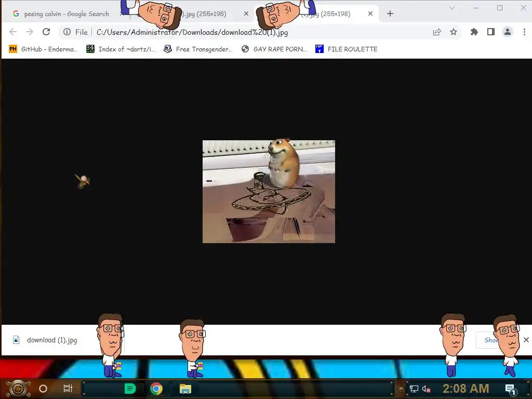Viewport: 532px width, 399px height.
Task: Open the Chrome profile avatar menu
Action: click(507, 32)
